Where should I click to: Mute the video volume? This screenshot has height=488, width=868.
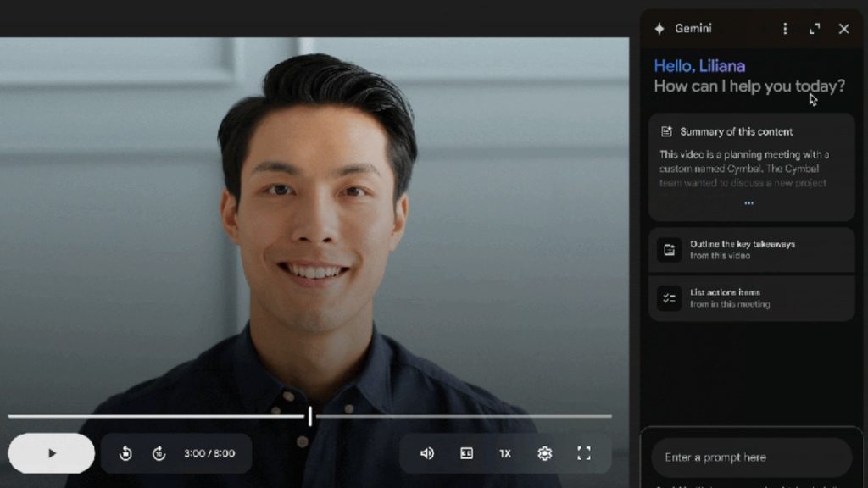426,453
